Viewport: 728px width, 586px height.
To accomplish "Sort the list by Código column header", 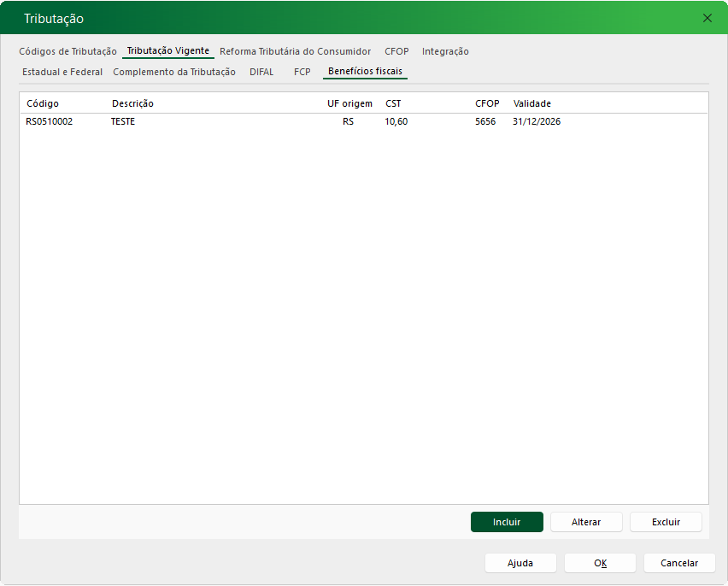I will coord(43,103).
